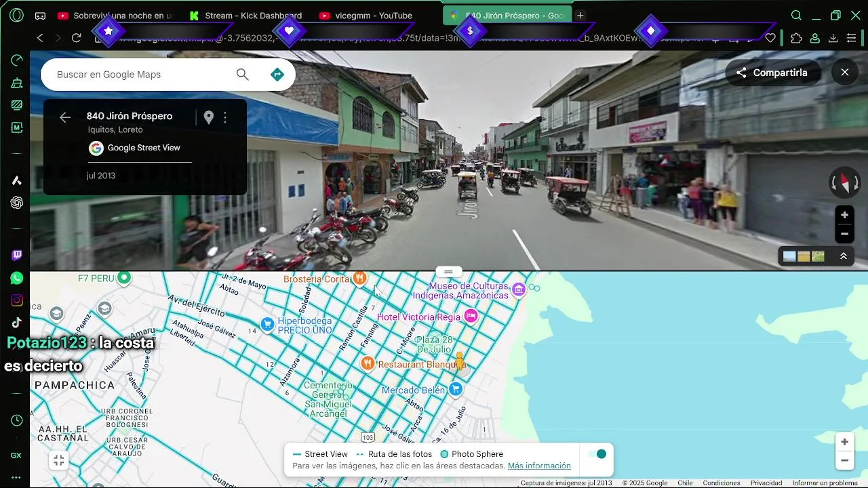Add page to bookmarks heart icon
The width and height of the screenshot is (868, 488).
[770, 39]
